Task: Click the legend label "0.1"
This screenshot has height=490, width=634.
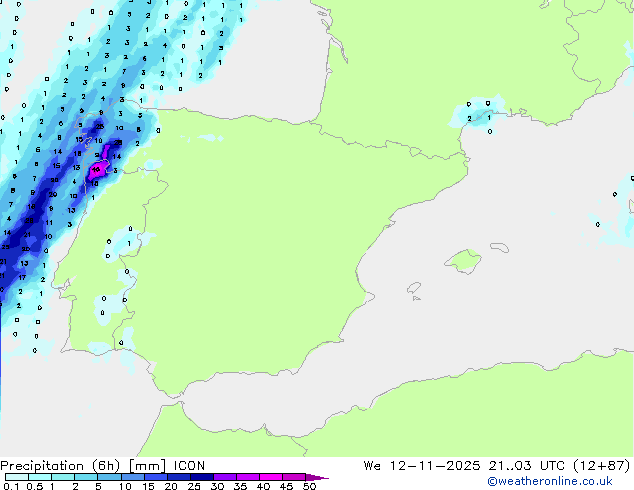Action: point(11,486)
